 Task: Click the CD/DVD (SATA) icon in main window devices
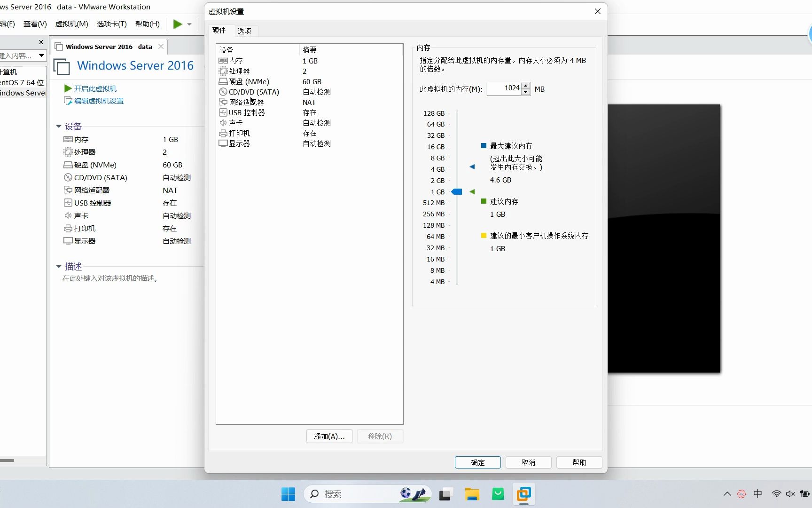(68, 177)
